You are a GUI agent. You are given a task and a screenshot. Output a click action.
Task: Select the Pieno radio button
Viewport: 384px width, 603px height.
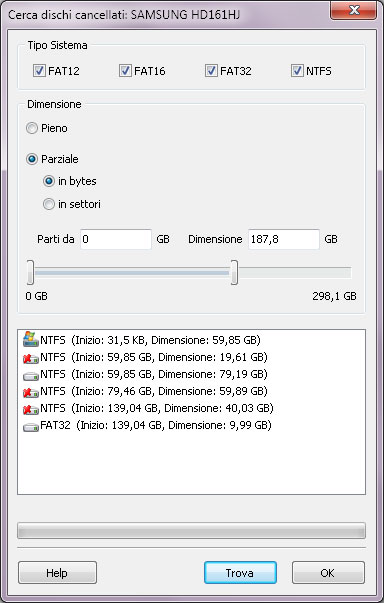[x=32, y=128]
